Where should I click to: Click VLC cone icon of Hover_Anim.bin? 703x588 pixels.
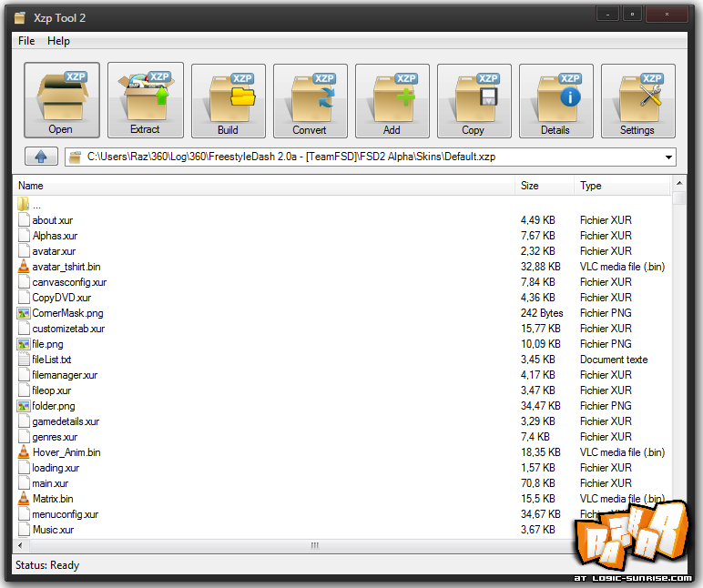point(24,452)
